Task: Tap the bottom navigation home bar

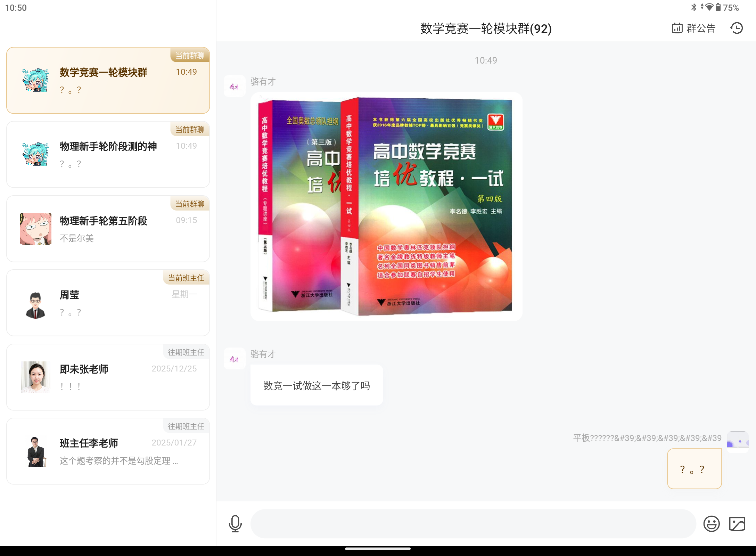Action: pyautogui.click(x=378, y=549)
